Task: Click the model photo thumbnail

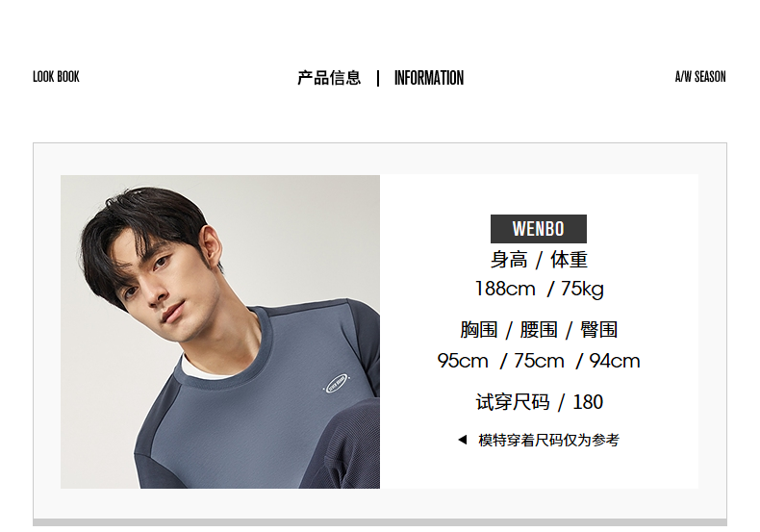Action: coord(220,332)
